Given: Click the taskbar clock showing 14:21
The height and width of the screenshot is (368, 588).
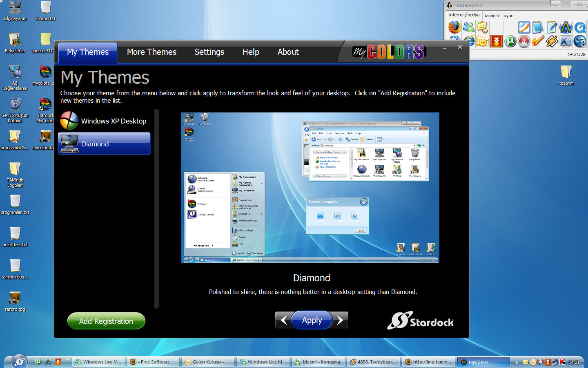Looking at the screenshot, I should click(x=574, y=362).
